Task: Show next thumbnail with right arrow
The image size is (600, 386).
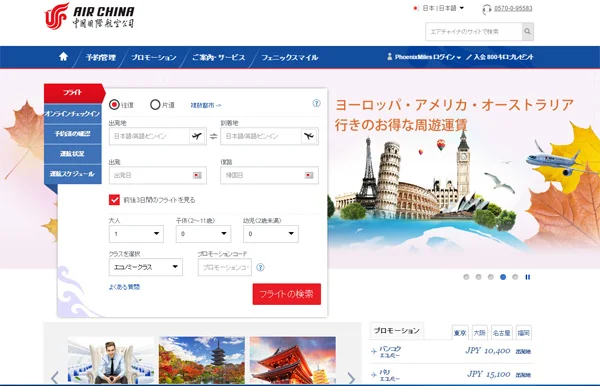Action: tap(351, 378)
